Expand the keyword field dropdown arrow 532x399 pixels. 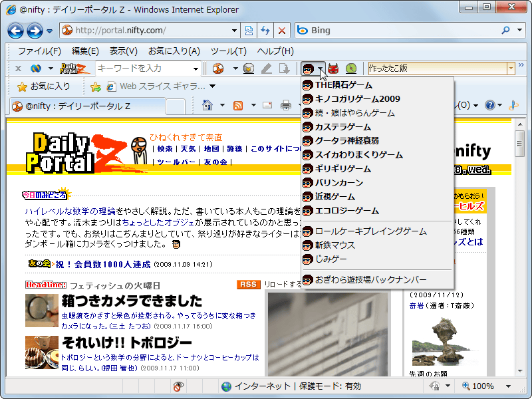(196, 69)
